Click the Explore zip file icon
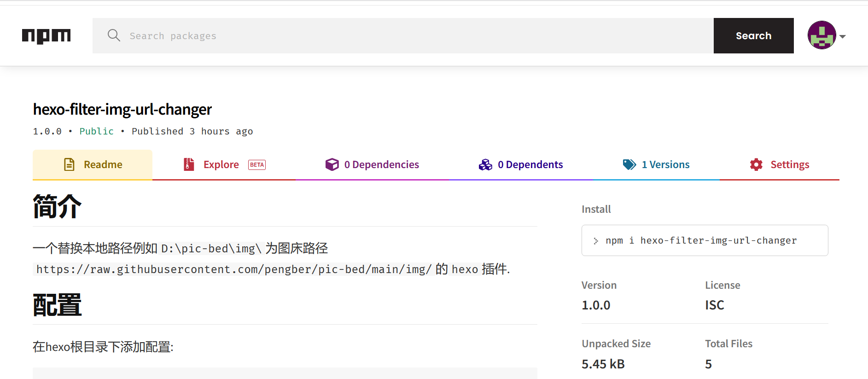Image resolution: width=868 pixels, height=379 pixels. click(189, 164)
